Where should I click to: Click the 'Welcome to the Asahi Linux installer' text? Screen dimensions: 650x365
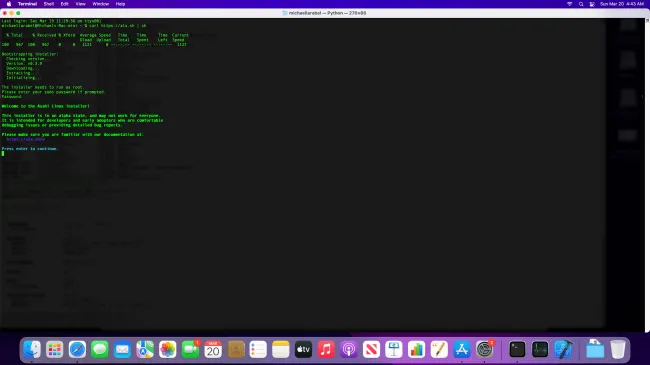pyautogui.click(x=46, y=106)
